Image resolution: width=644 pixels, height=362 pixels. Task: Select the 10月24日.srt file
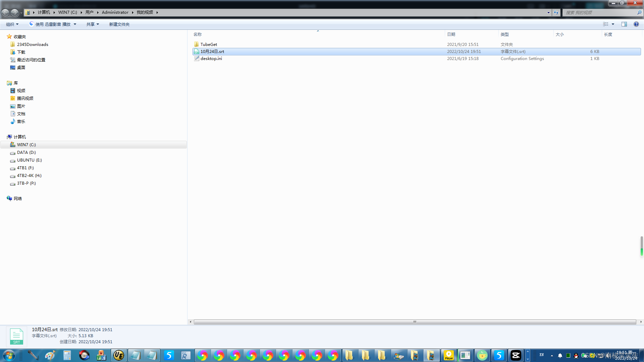point(212,51)
